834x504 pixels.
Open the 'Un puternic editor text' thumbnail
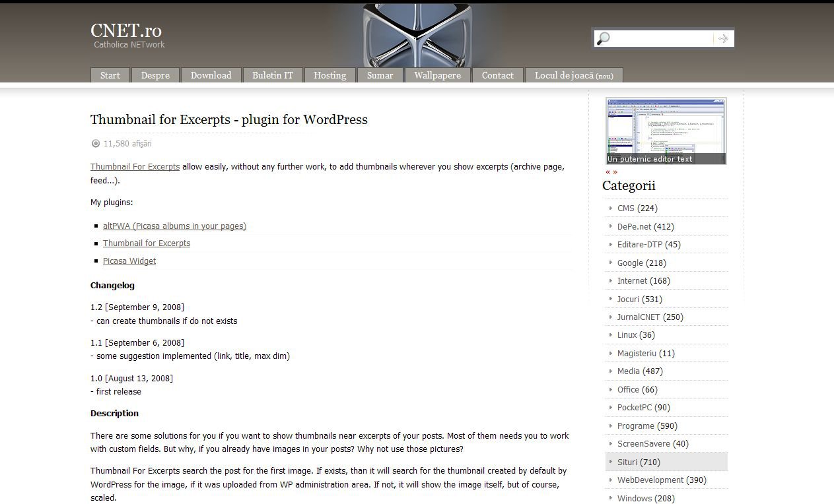click(666, 131)
